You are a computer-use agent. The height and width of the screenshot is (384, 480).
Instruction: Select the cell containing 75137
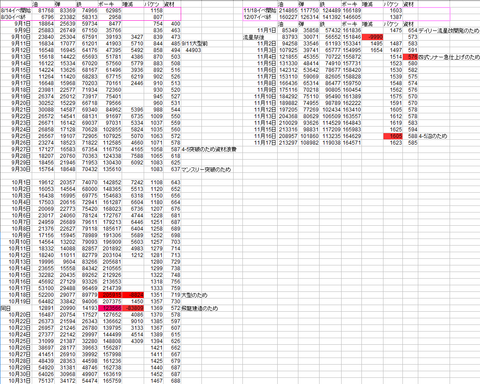pos(43,381)
